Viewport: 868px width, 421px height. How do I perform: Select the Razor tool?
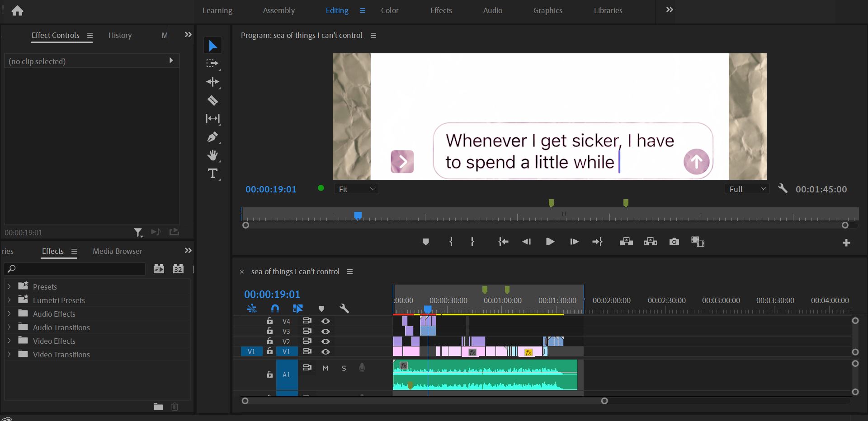click(212, 100)
